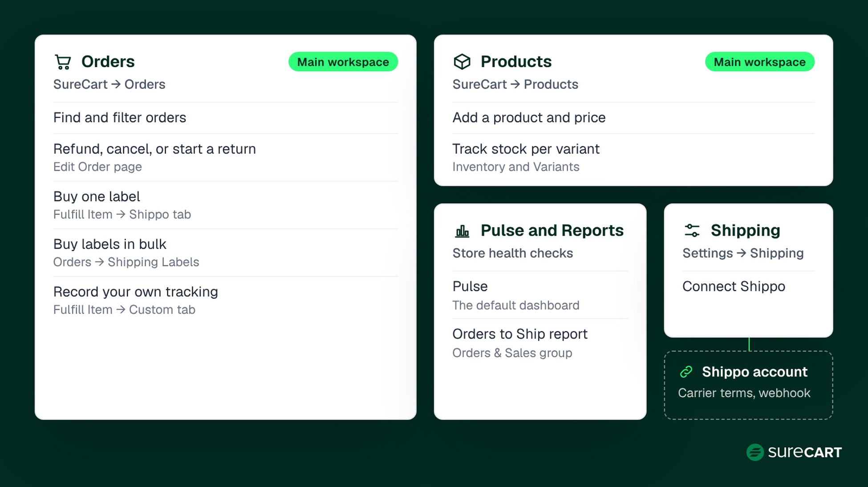
Task: Click 'Fulfill Item → Shippo tab' subtext
Action: pyautogui.click(x=122, y=214)
